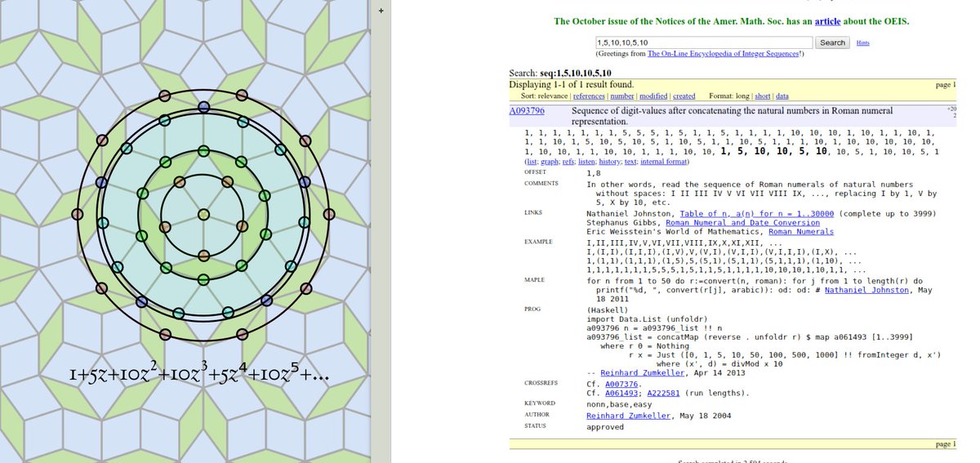Image resolution: width=980 pixels, height=463 pixels.
Task: Sort results by number
Action: click(x=623, y=96)
